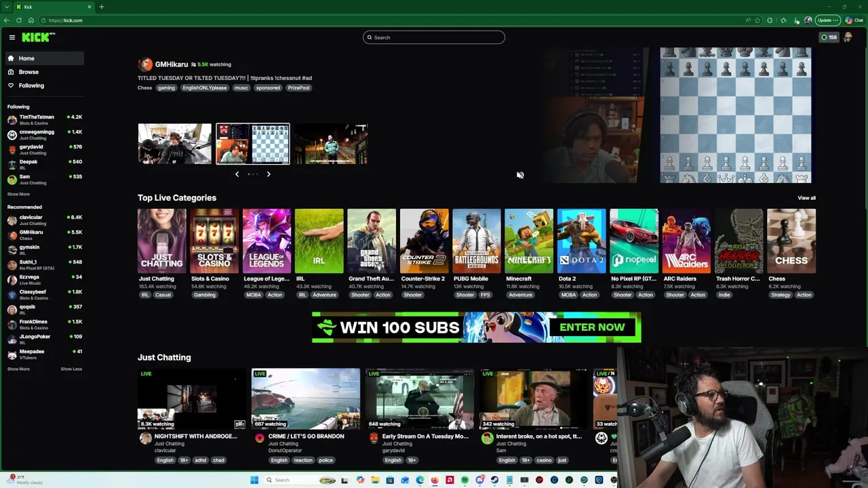868x488 pixels.
Task: Open the browser downloads icon
Action: [795, 20]
